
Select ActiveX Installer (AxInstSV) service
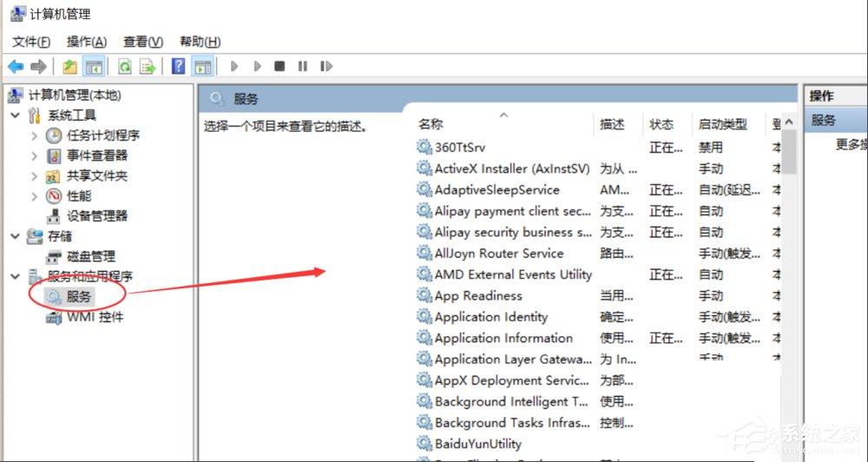point(512,169)
